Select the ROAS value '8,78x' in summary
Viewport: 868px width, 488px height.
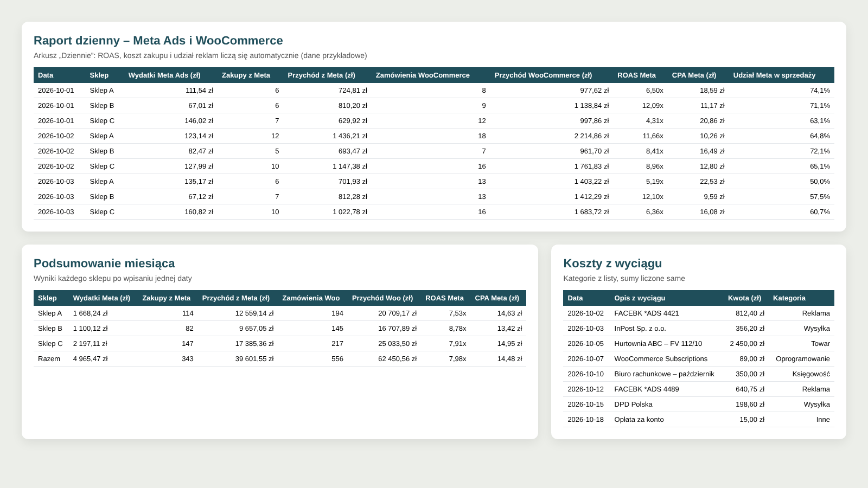tap(457, 329)
